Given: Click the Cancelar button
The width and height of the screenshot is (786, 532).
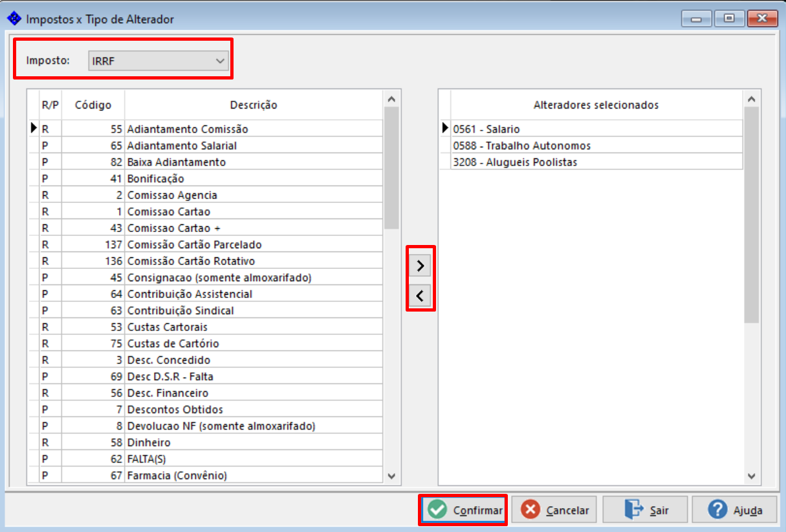Looking at the screenshot, I should tap(554, 510).
